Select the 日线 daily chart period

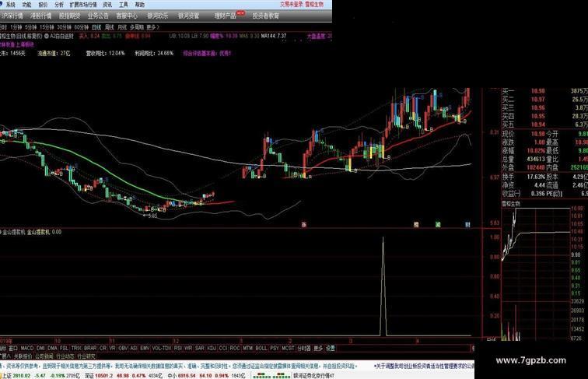[96, 27]
